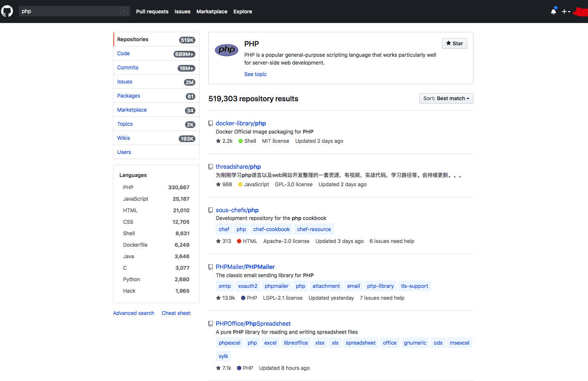Viewport: 588px width, 381px height.
Task: Select the Users results filter
Action: coord(156,152)
